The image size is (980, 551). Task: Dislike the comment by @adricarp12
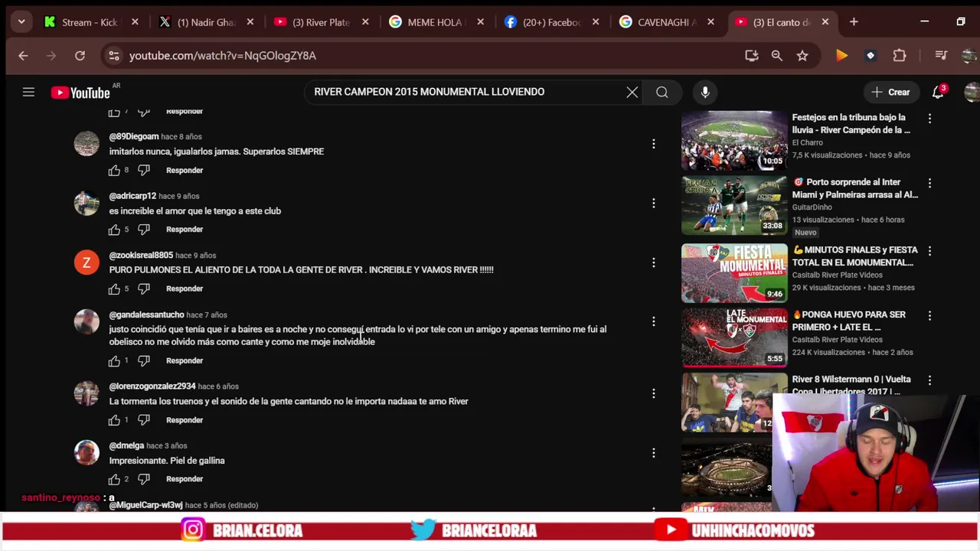pyautogui.click(x=144, y=230)
